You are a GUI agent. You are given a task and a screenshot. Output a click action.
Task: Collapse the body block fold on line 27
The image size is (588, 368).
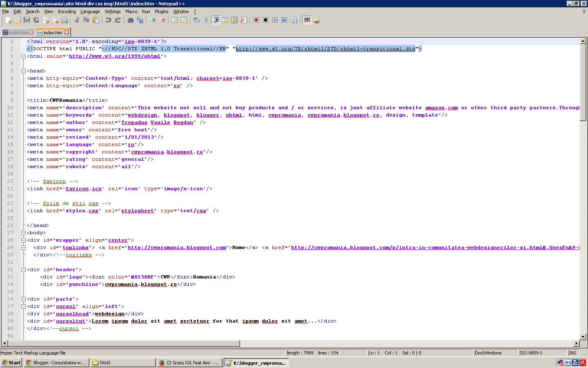pyautogui.click(x=23, y=233)
